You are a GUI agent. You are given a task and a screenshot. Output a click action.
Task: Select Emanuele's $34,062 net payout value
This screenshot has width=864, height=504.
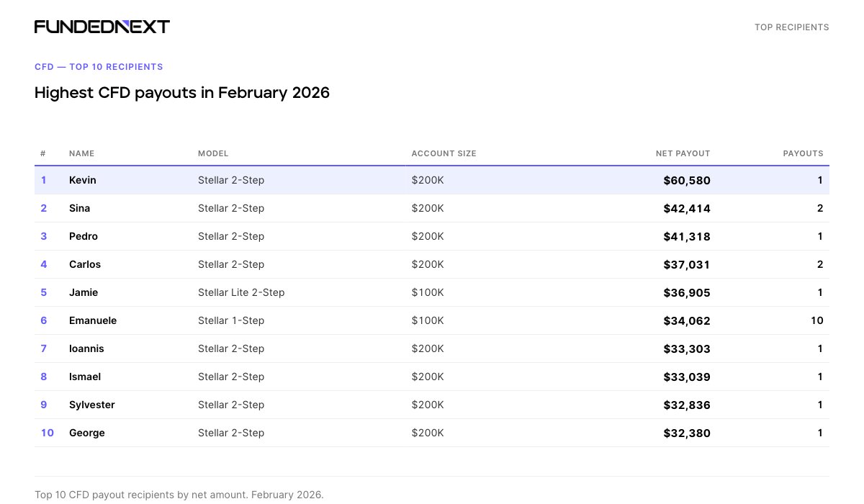(x=687, y=320)
